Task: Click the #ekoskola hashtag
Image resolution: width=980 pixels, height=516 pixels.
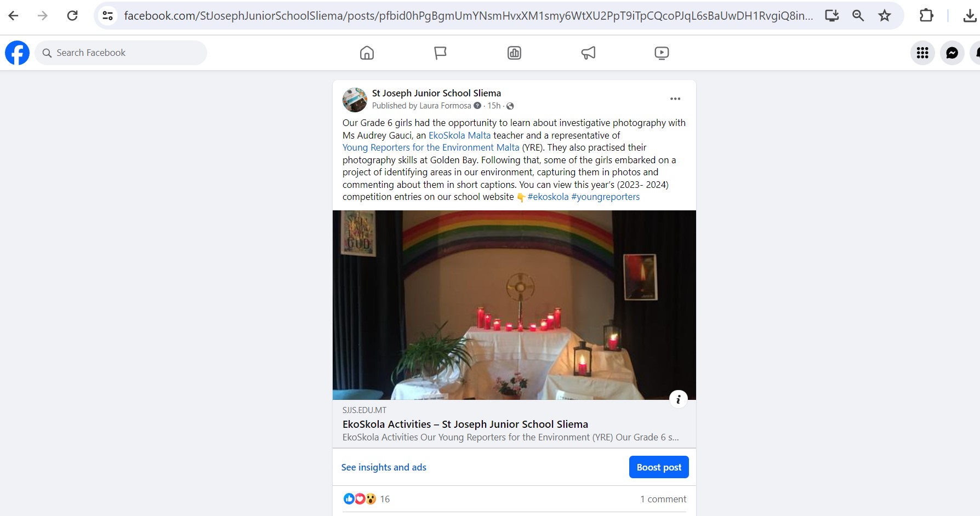Action: click(x=548, y=197)
